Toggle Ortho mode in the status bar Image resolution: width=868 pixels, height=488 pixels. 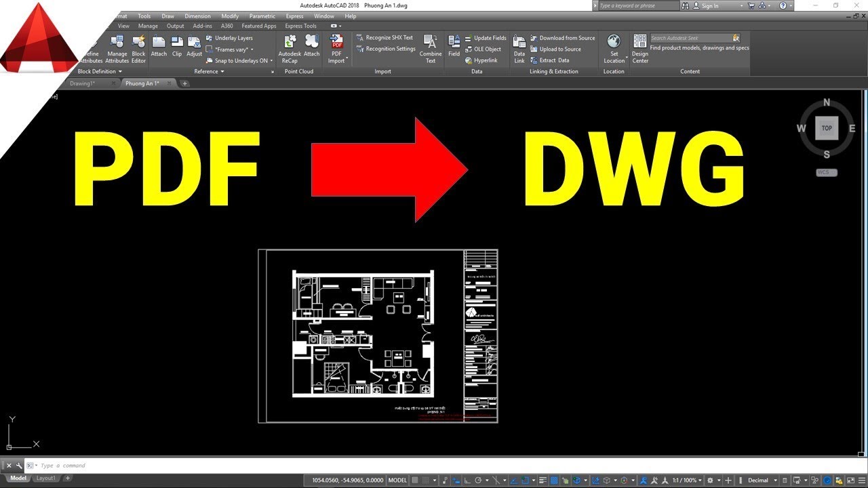(x=467, y=480)
